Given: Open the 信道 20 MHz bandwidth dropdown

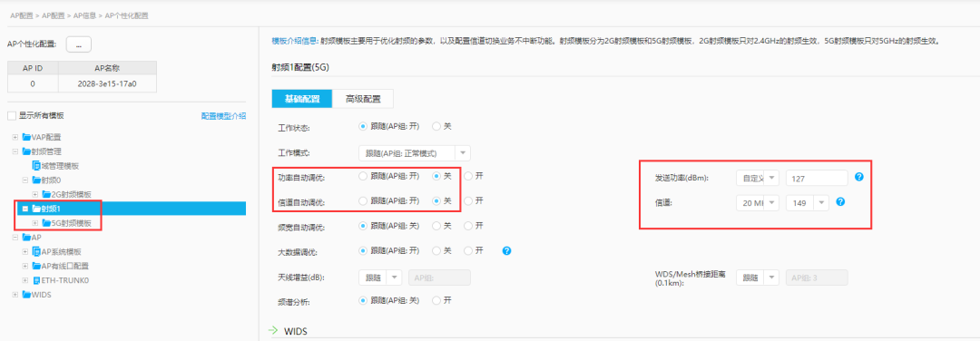Looking at the screenshot, I should 758,202.
